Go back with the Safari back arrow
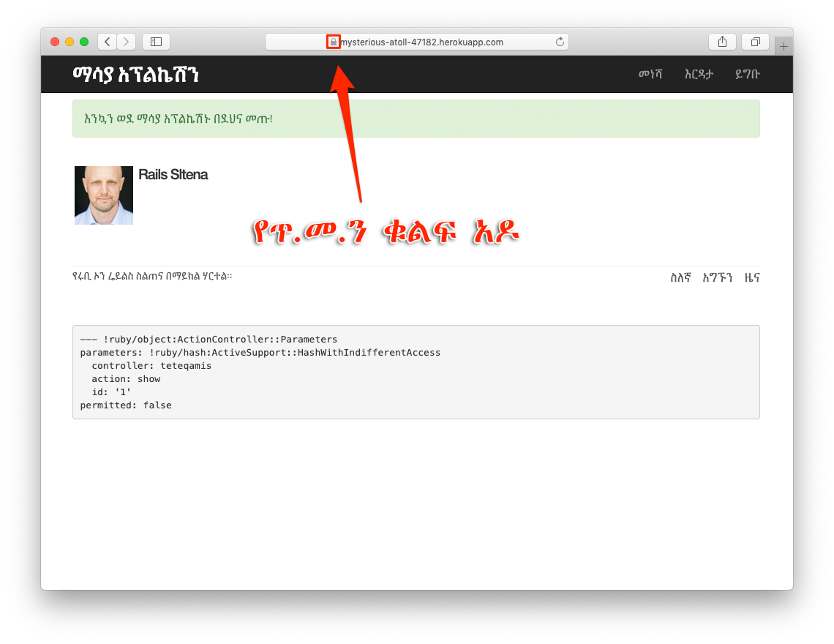The image size is (834, 644). tap(107, 42)
